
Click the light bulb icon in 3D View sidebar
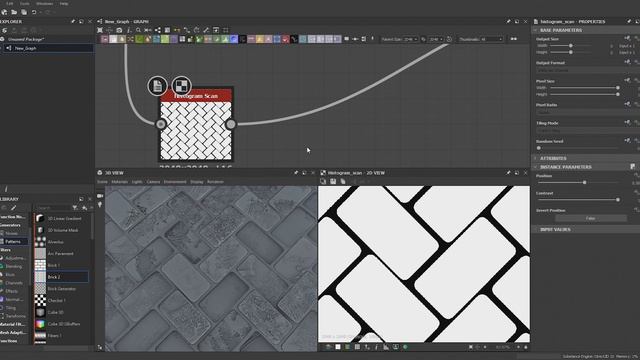pyautogui.click(x=100, y=205)
